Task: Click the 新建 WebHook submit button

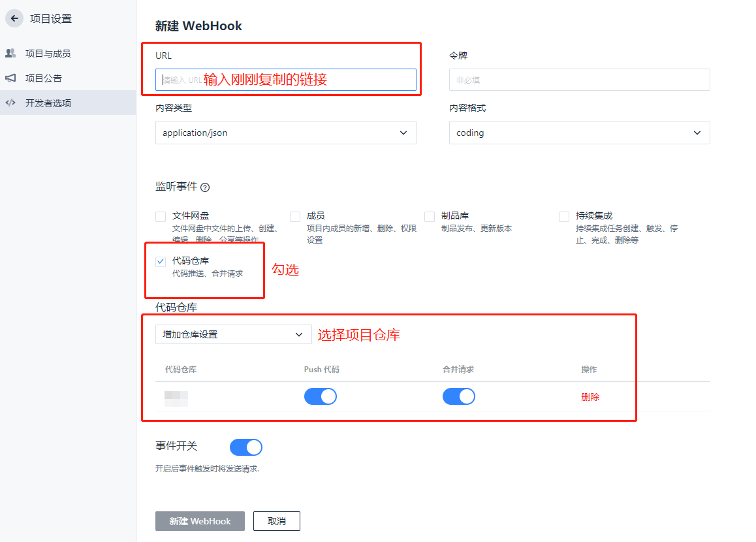Action: [200, 521]
